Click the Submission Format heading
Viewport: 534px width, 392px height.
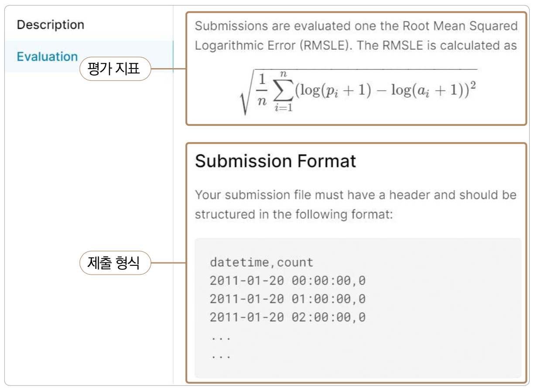pos(275,161)
